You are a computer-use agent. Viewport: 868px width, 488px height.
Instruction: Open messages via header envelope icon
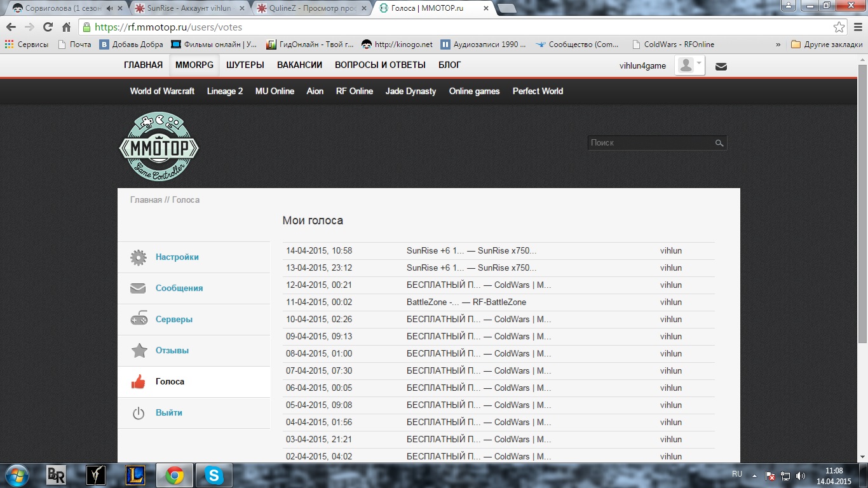pyautogui.click(x=721, y=66)
